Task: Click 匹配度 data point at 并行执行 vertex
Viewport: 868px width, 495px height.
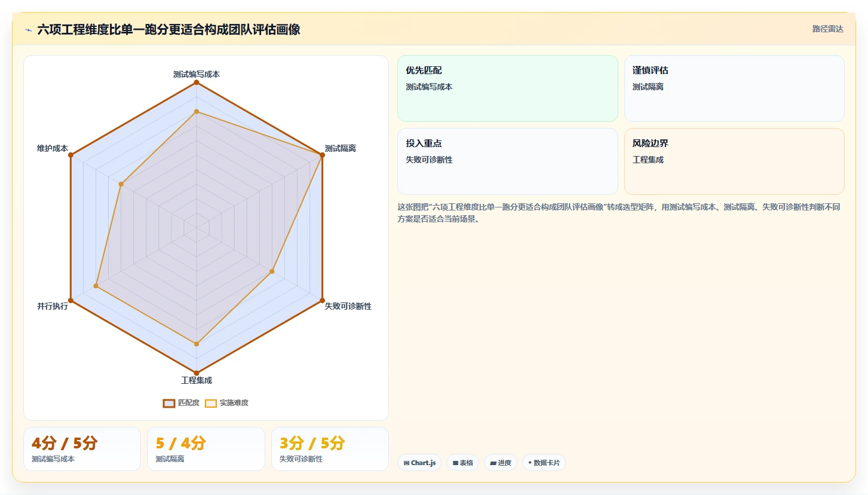Action: pos(70,300)
